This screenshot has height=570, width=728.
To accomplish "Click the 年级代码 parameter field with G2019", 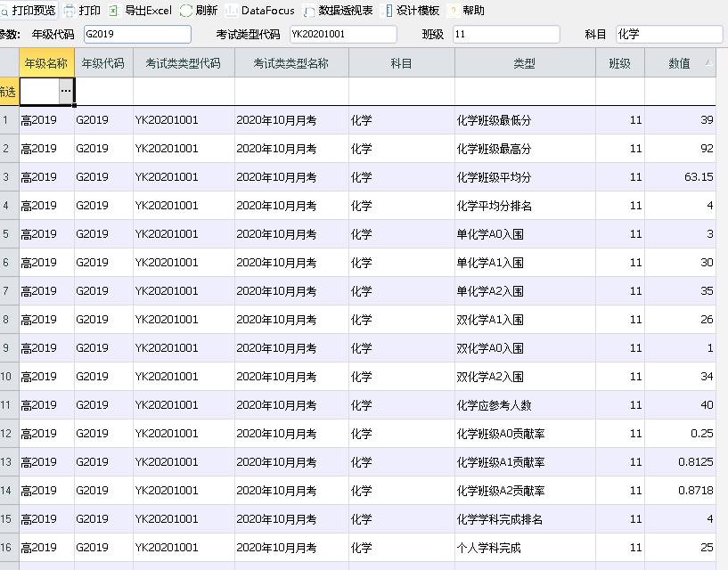I will coord(137,35).
